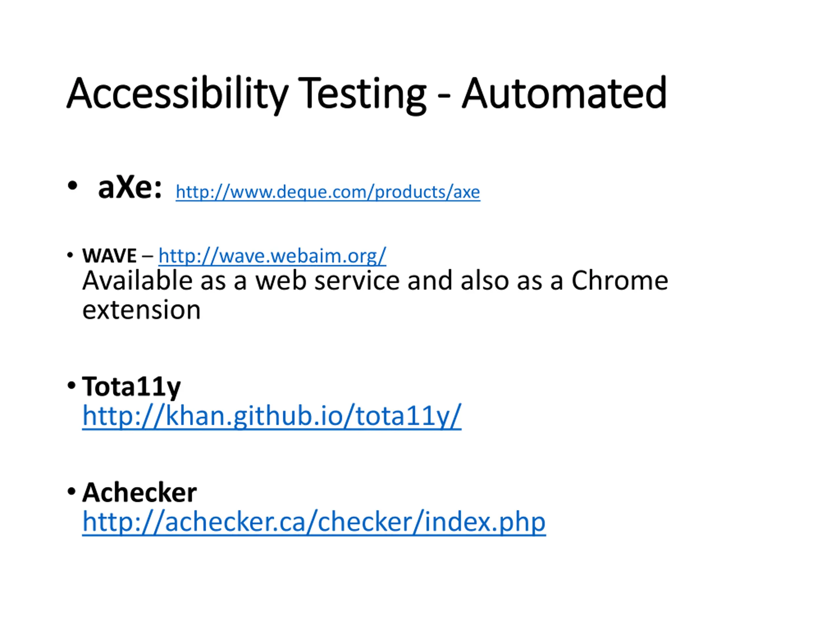Click the word "Accessibility" in the title
Image resolution: width=840 pixels, height=630 pixels.
click(177, 94)
